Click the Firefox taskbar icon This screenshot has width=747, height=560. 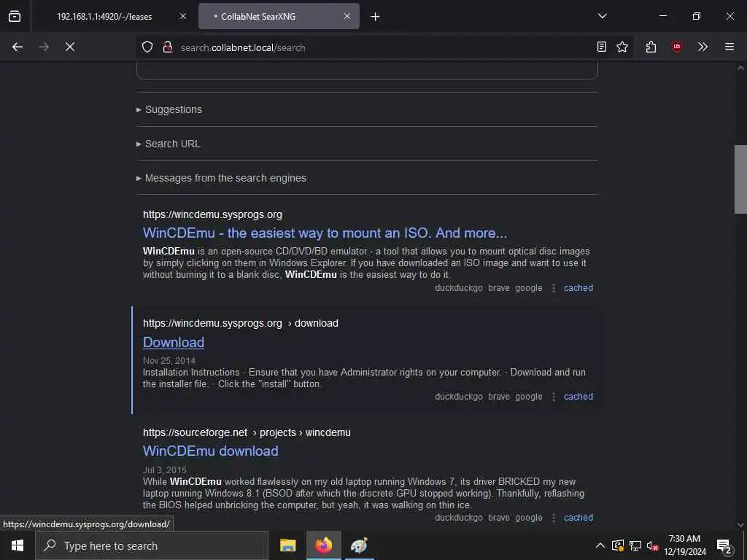(x=323, y=545)
